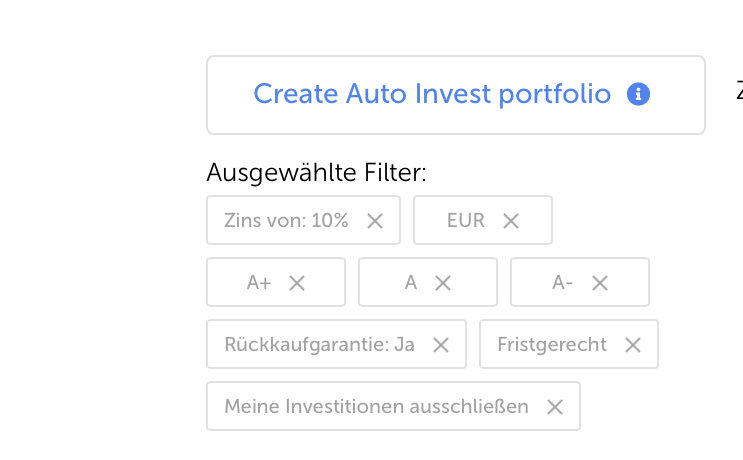Click the EUR filter chip text

pos(466,221)
